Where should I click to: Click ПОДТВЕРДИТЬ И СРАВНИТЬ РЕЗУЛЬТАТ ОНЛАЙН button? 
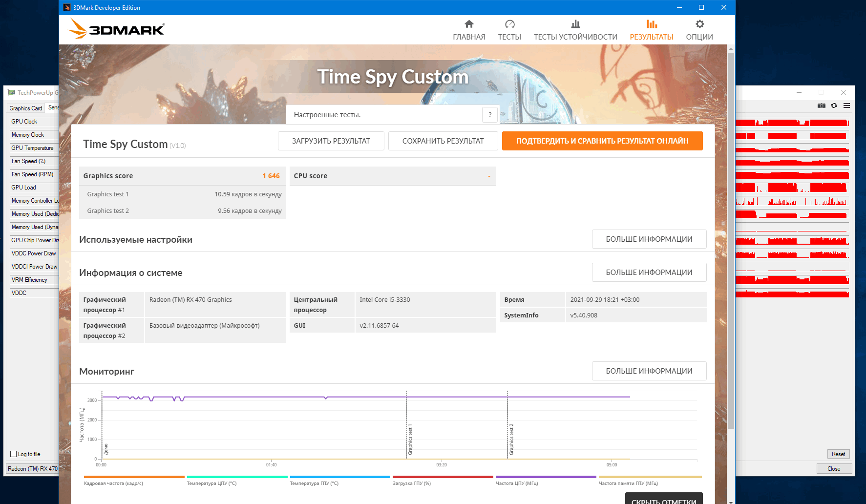coord(602,141)
